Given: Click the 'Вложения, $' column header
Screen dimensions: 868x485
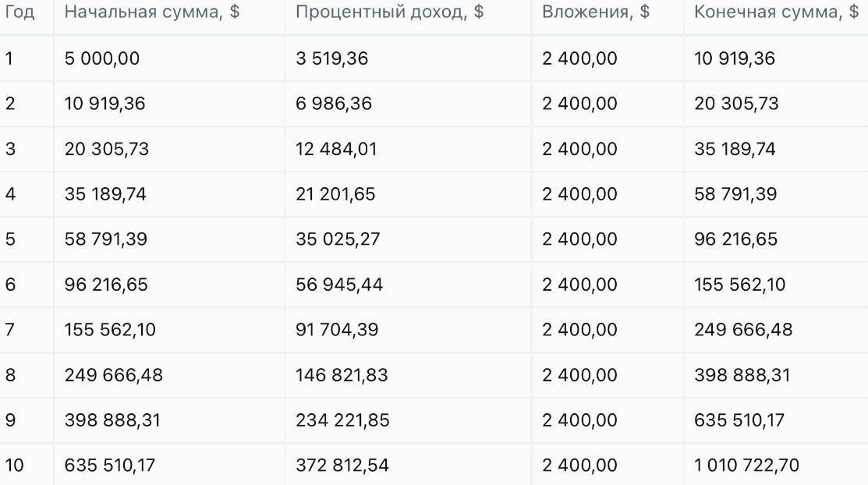Looking at the screenshot, I should [x=596, y=12].
